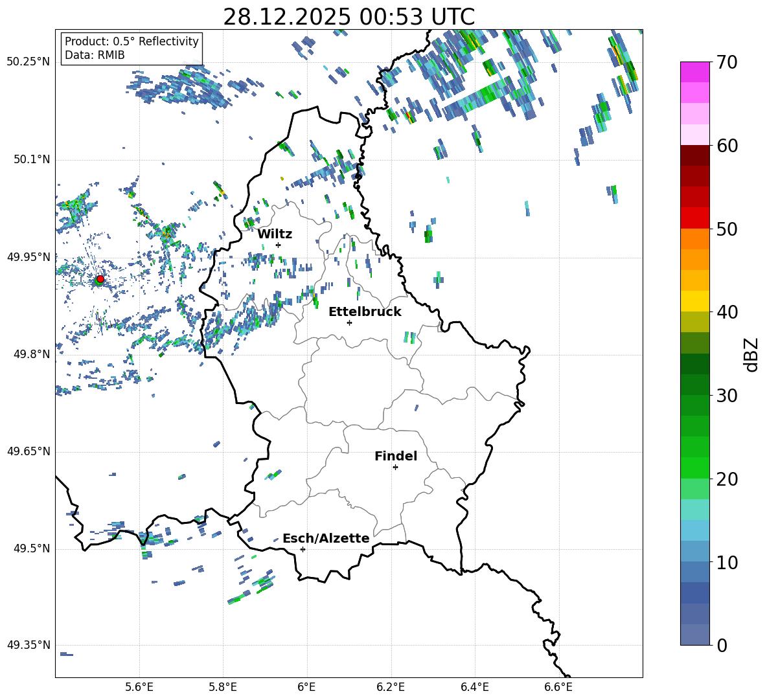Click the 50.1°N latitude label
The height and width of the screenshot is (700, 767).
31,160
